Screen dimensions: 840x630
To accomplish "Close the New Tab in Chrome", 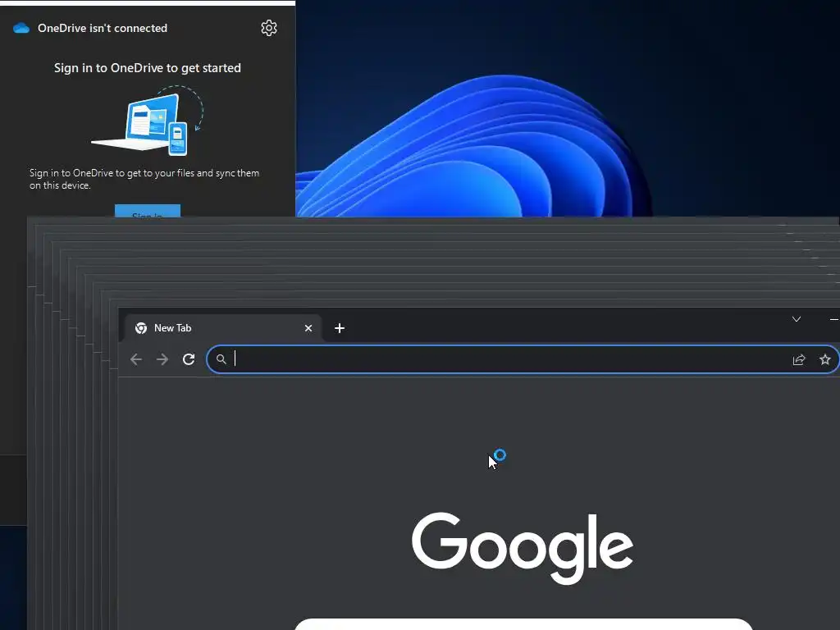I will tap(308, 328).
